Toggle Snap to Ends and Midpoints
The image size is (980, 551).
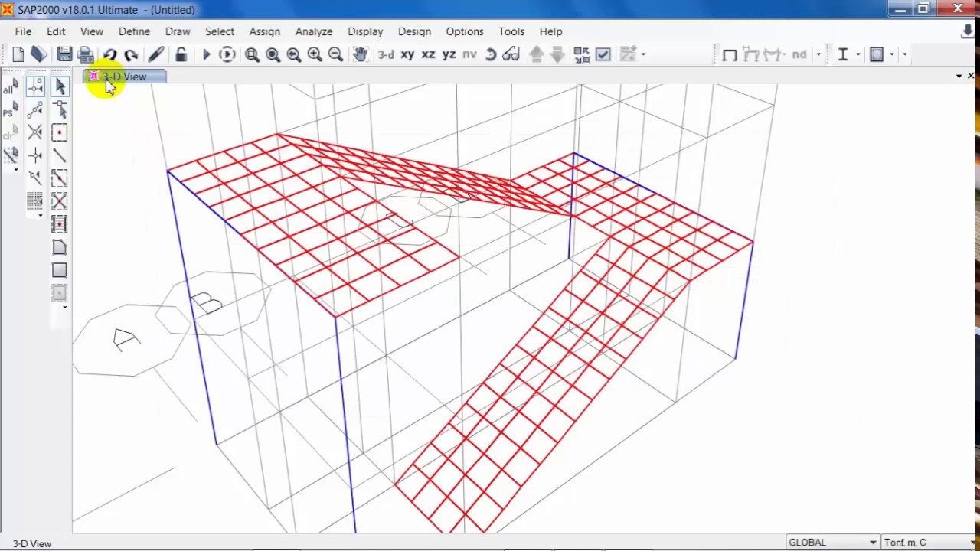(x=35, y=109)
